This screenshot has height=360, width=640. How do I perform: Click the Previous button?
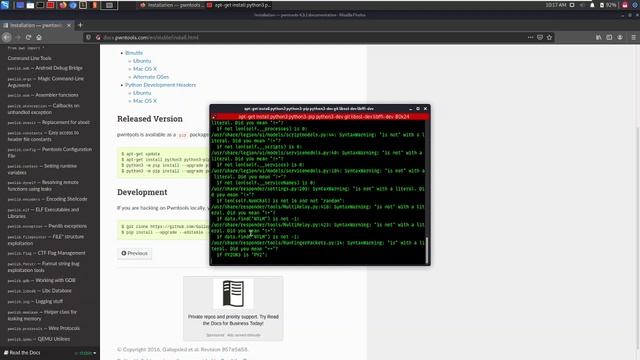tap(134, 253)
